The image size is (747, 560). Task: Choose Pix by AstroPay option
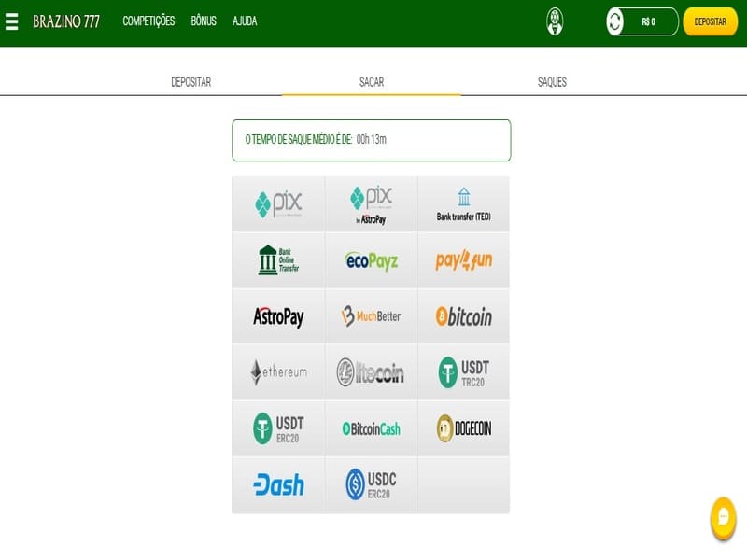371,204
